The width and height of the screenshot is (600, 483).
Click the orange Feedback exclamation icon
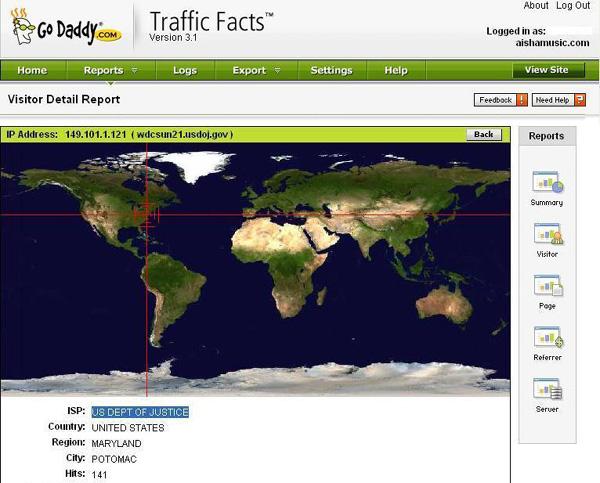coord(522,100)
